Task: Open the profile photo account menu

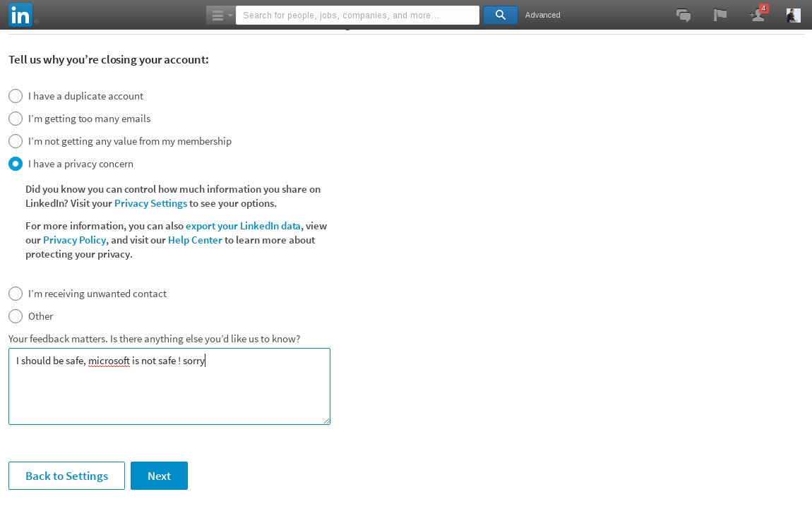Action: (793, 15)
